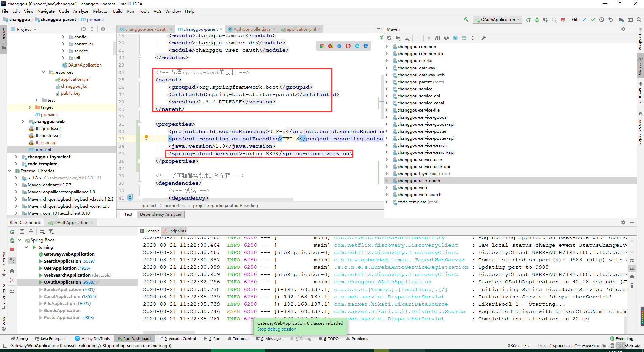Click the Opera browser preview icon
Viewport: 644px width, 352px height.
(348, 46)
